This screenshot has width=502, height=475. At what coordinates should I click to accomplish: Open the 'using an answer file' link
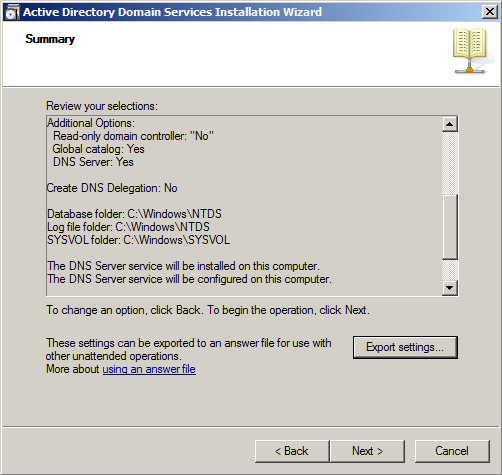pos(149,369)
